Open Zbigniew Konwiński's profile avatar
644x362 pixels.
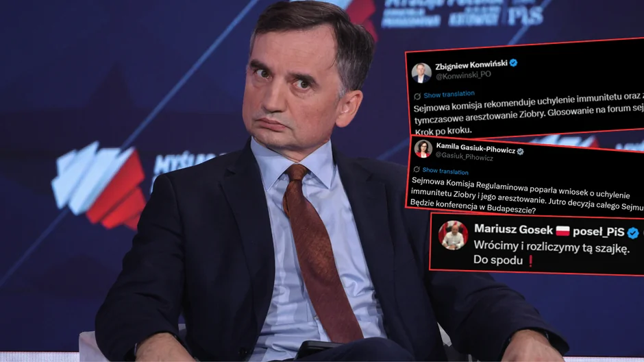(421, 73)
